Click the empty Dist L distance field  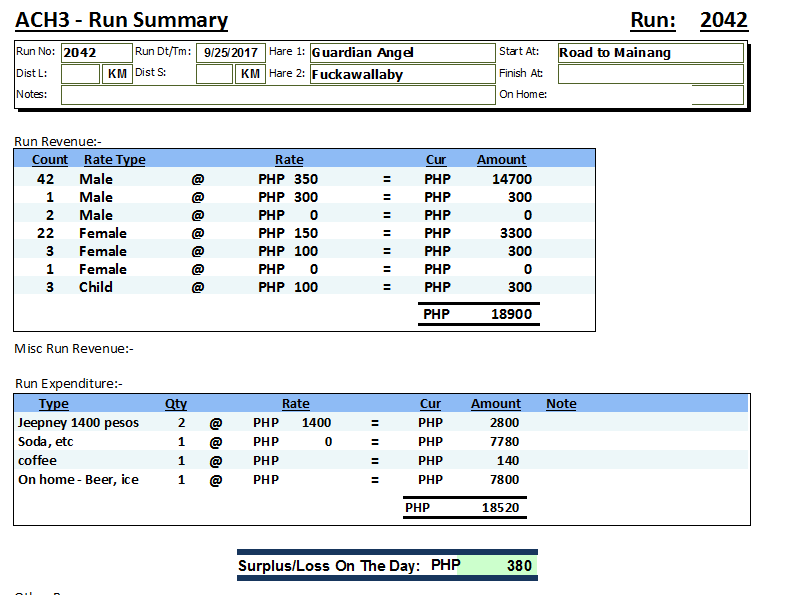tap(80, 74)
